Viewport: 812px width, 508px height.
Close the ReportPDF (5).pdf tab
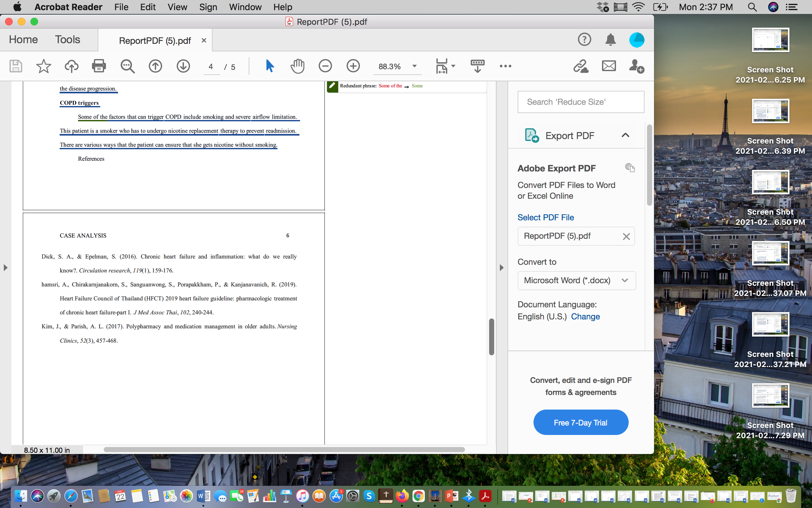(204, 40)
